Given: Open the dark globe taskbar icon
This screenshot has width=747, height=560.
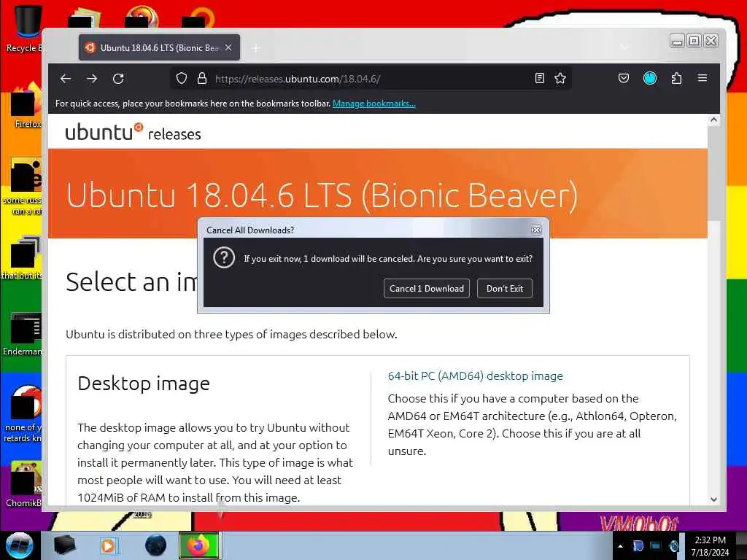Looking at the screenshot, I should [155, 545].
